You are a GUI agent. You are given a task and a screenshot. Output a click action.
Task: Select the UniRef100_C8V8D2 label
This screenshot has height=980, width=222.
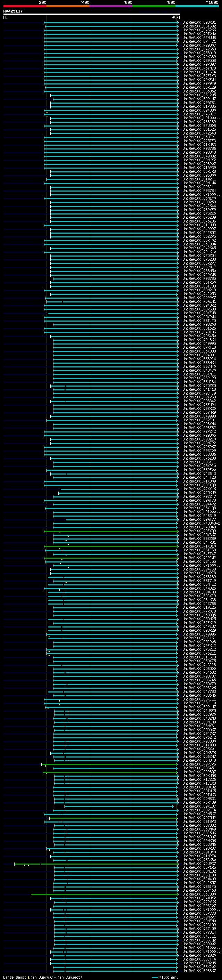199,826
